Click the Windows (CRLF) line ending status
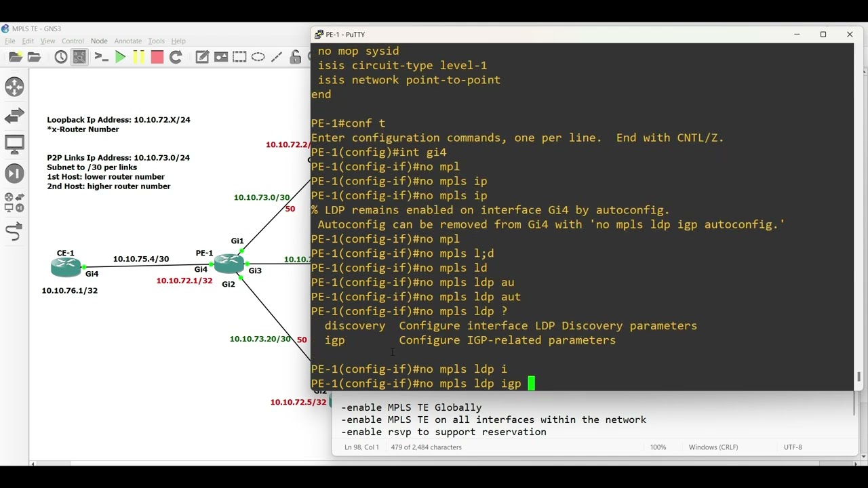 [713, 447]
